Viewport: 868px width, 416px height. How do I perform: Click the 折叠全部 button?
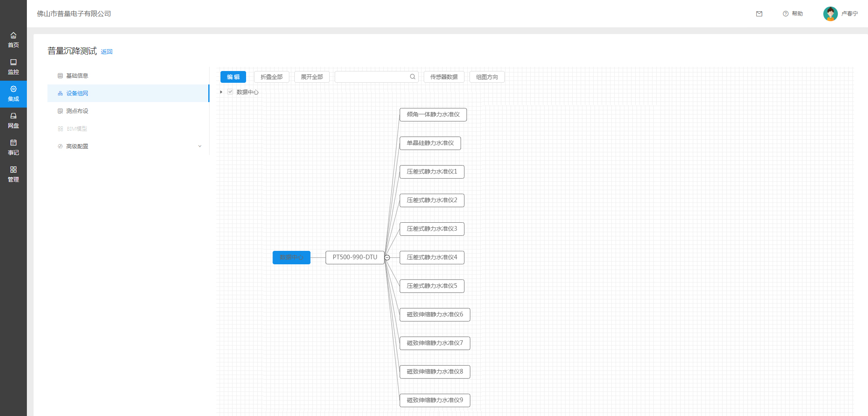271,77
